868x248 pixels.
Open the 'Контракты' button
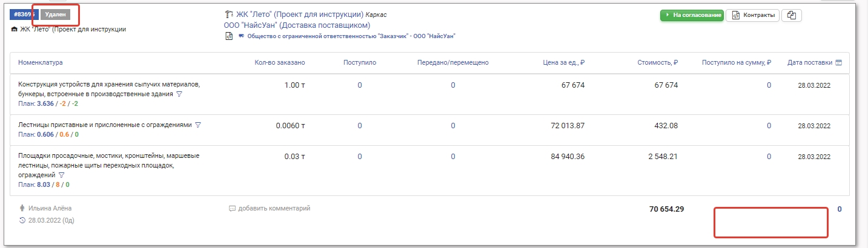(x=752, y=15)
